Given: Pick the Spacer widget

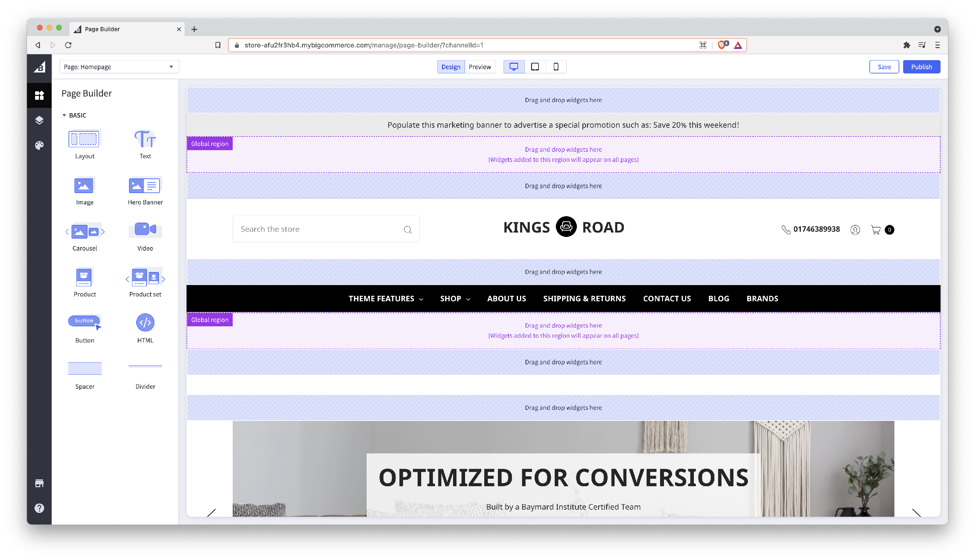Looking at the screenshot, I should [x=84, y=368].
